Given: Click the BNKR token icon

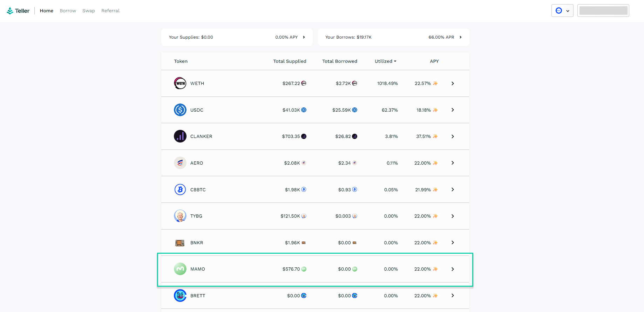Looking at the screenshot, I should pos(180,243).
